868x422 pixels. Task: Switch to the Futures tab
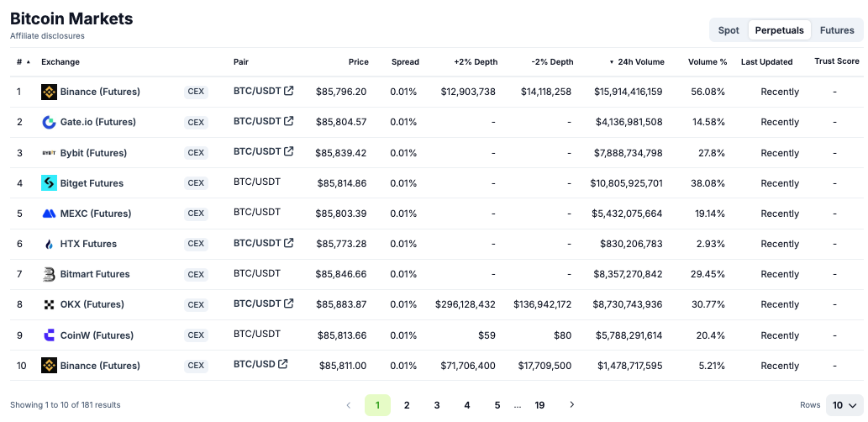(837, 30)
